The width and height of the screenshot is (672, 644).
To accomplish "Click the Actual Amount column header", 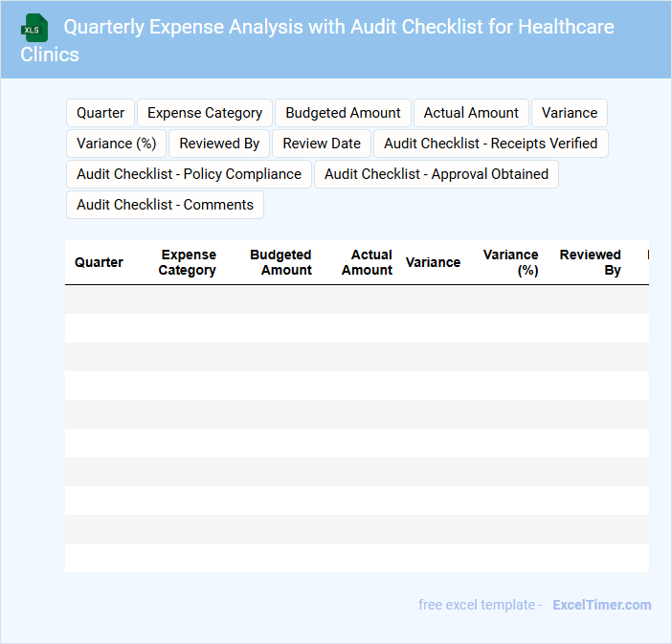I will [x=368, y=262].
